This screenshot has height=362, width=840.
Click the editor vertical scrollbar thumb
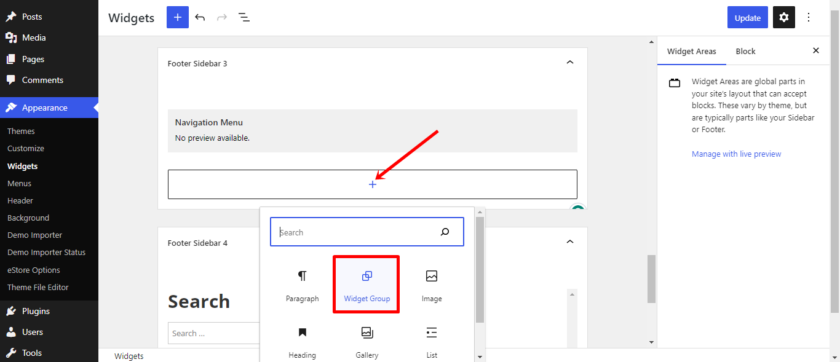coord(651,278)
